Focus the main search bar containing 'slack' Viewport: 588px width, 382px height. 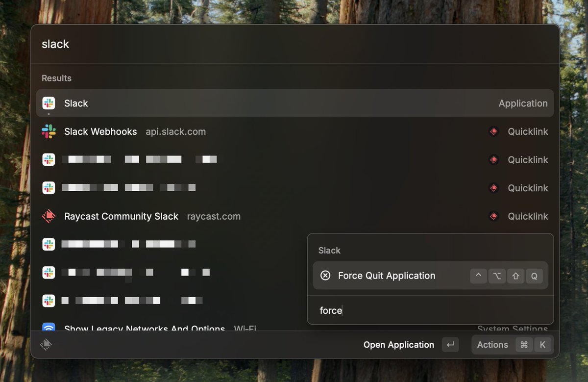295,44
